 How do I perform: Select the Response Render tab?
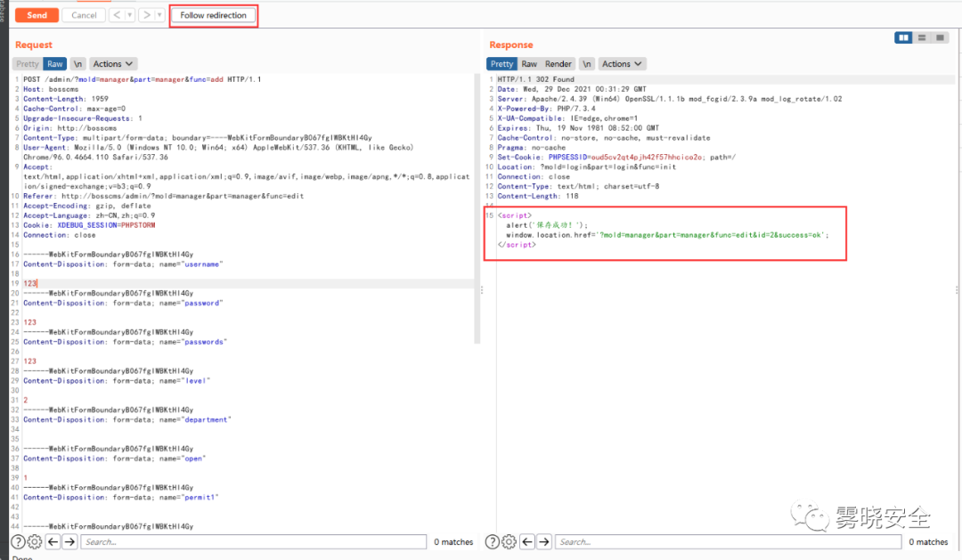pos(558,64)
